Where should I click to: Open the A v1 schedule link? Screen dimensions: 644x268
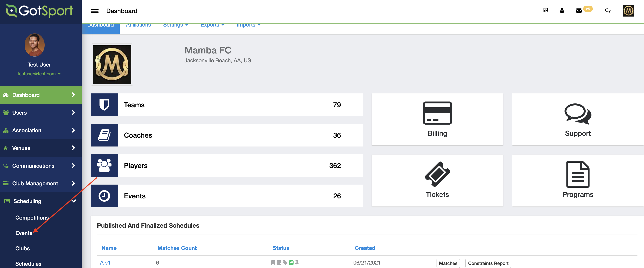click(x=105, y=262)
